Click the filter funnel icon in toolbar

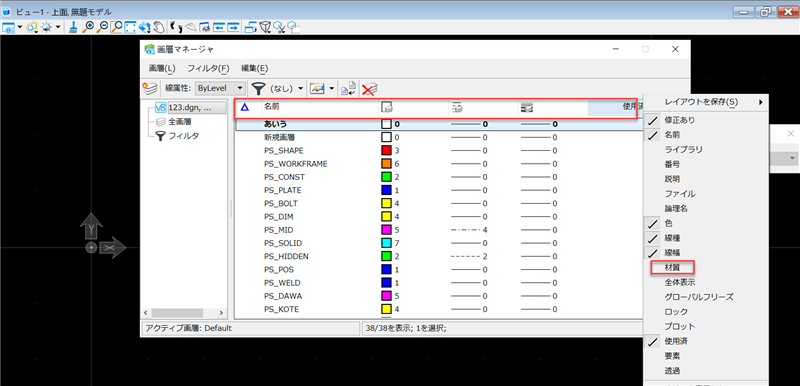coord(259,89)
